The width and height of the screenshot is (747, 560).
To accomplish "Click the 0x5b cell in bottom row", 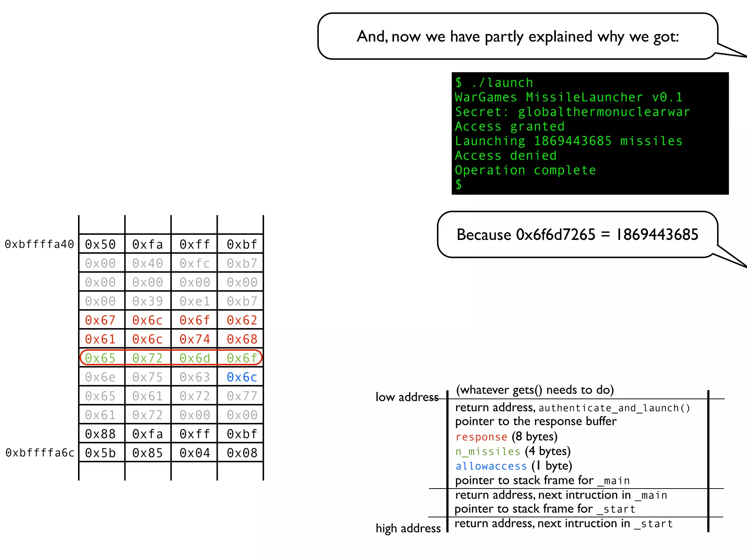I will tap(100, 453).
